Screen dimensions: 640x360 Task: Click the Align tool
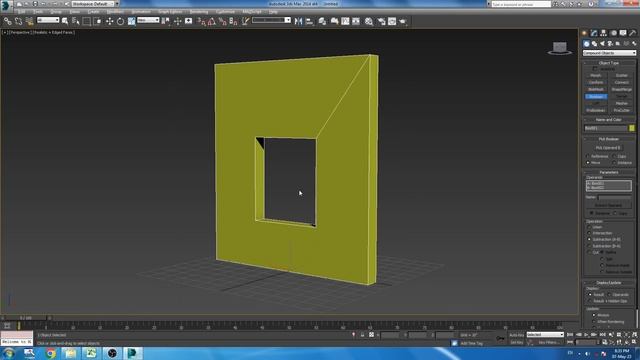309,21
